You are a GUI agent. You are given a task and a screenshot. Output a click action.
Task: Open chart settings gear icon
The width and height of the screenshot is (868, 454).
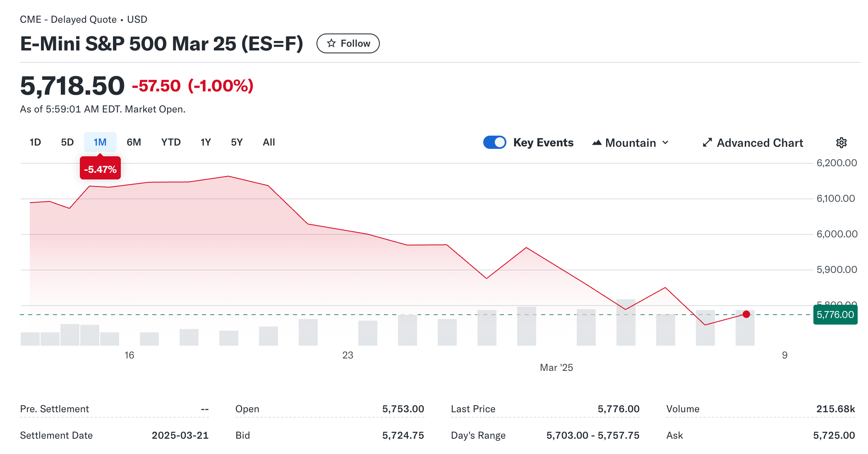(841, 143)
